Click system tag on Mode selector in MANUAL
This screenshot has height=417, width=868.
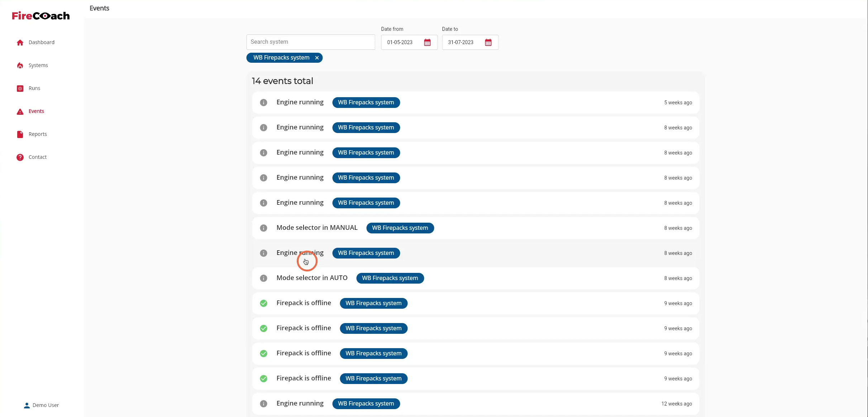[400, 228]
